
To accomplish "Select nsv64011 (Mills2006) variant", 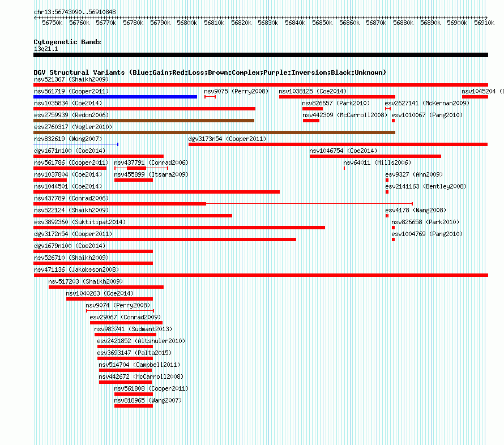I will coord(377,162).
